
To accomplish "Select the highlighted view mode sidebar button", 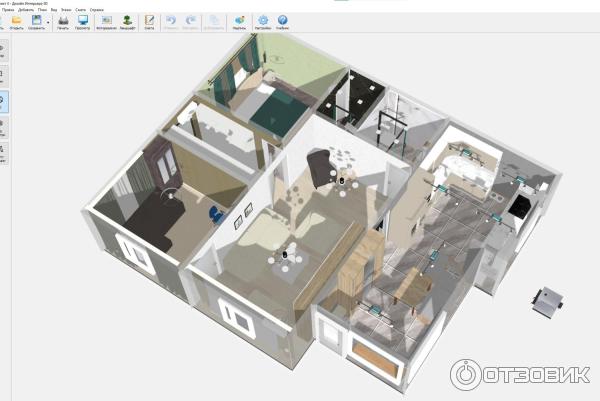I will (x=3, y=102).
